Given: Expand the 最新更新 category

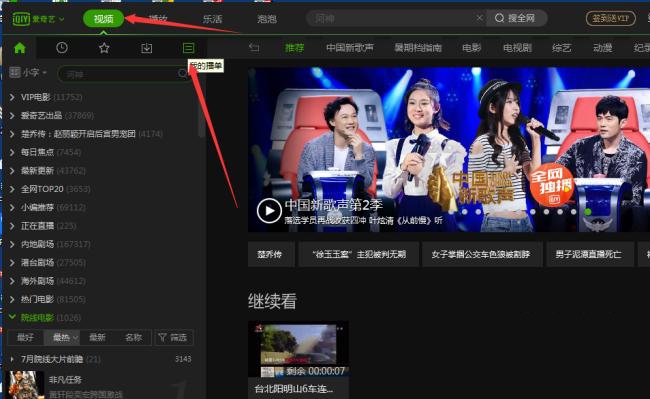Looking at the screenshot, I should tap(12, 171).
